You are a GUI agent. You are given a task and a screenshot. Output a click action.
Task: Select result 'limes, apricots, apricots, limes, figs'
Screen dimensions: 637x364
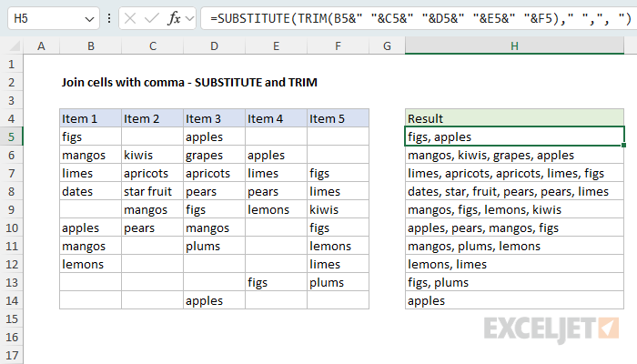pyautogui.click(x=514, y=174)
